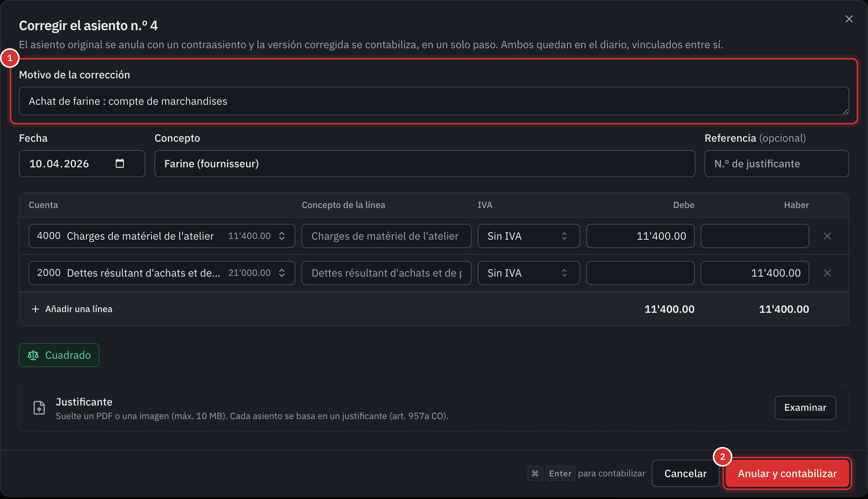Image resolution: width=868 pixels, height=499 pixels.
Task: Click the balance scale icon in Cuadrado badge
Action: tap(33, 355)
